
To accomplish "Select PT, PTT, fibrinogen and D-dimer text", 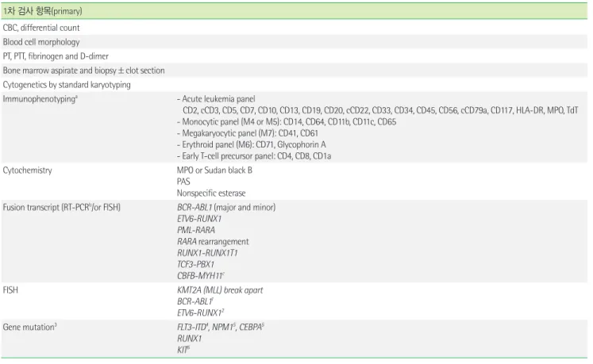I will click(56, 56).
